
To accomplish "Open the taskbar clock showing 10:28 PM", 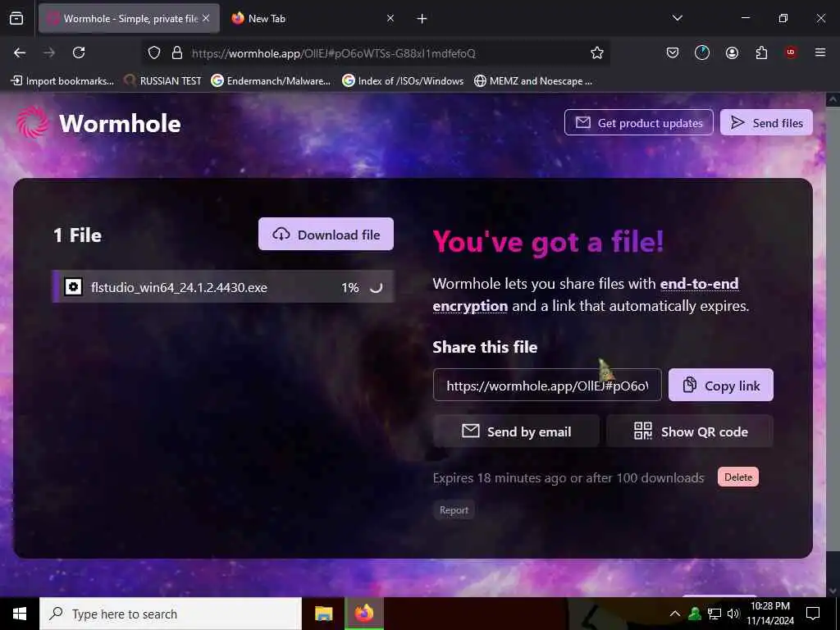I will (770, 614).
